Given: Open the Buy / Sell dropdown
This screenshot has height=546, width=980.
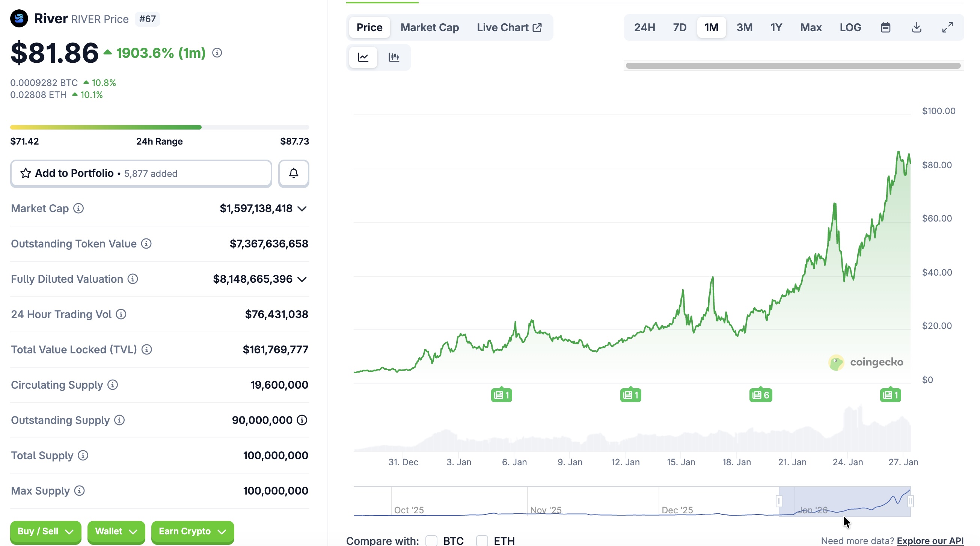Looking at the screenshot, I should pos(45,531).
